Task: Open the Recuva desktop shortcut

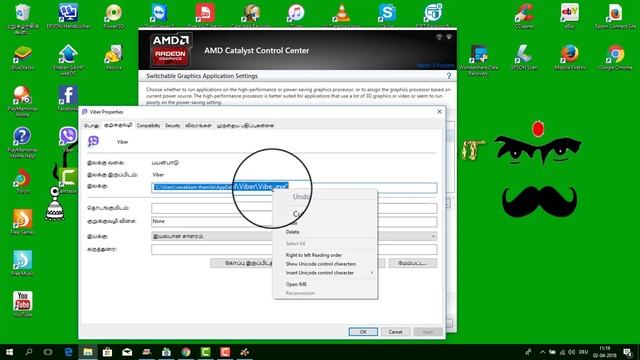Action: click(114, 58)
